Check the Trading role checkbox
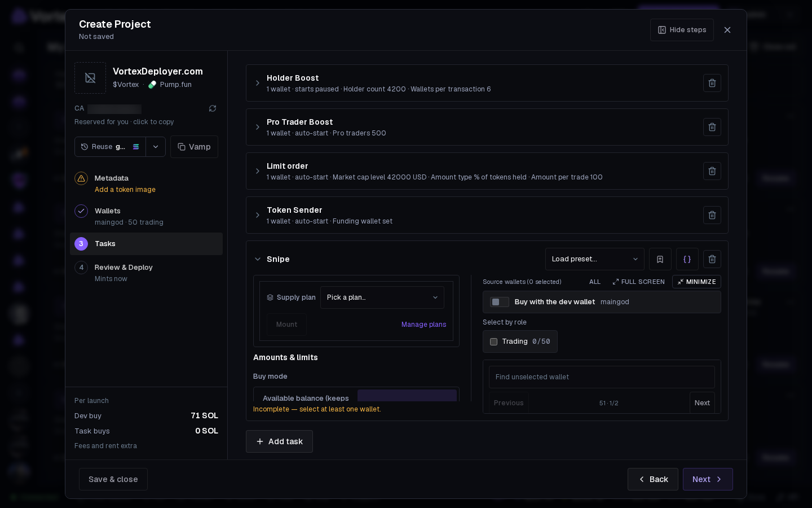The image size is (812, 508). coord(494,341)
